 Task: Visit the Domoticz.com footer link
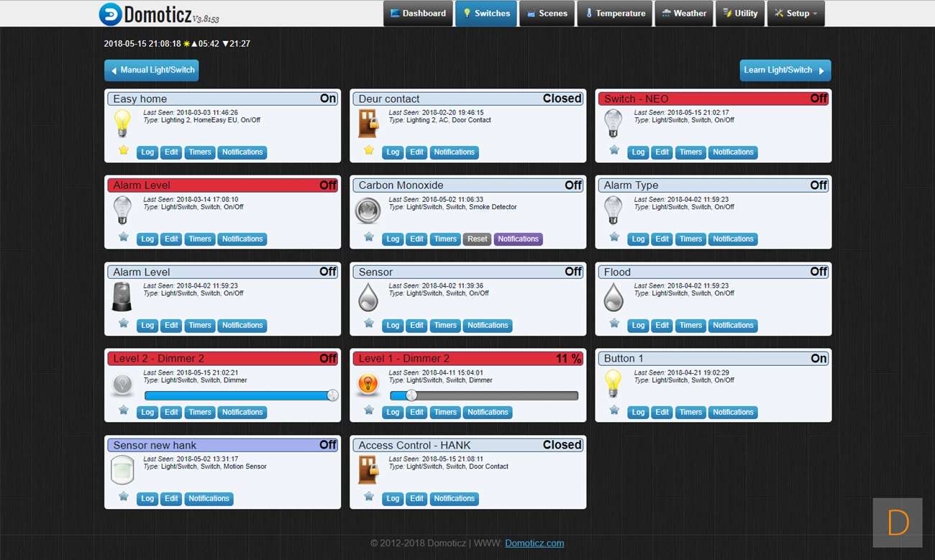click(534, 543)
